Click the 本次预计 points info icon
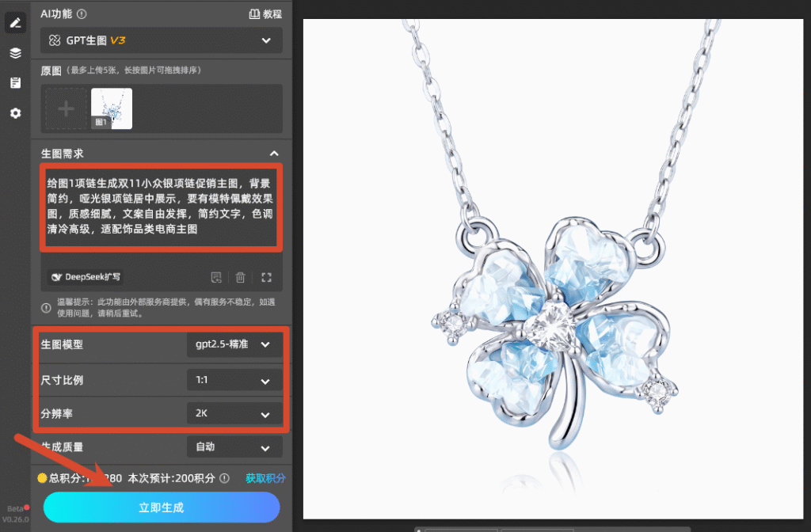This screenshot has width=811, height=532. (x=224, y=478)
